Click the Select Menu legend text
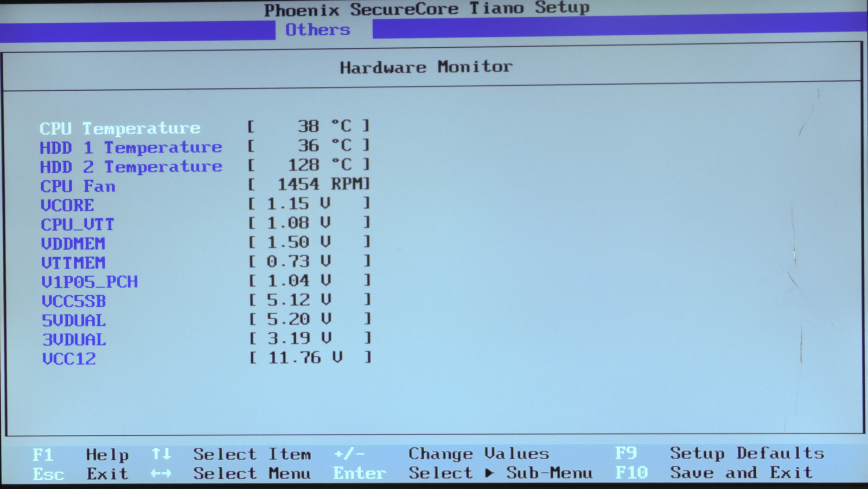 pos(252,474)
